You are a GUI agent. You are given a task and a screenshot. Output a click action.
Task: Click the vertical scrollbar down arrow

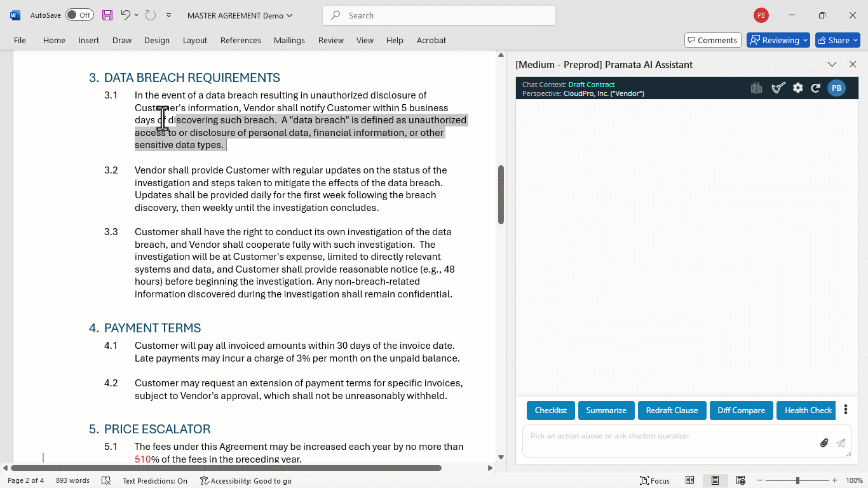tap(501, 457)
